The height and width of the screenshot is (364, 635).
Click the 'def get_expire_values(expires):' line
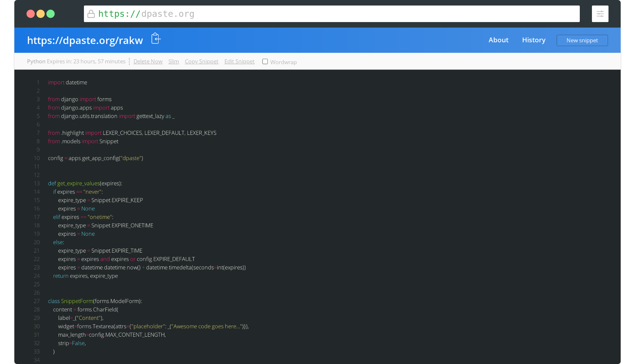[x=85, y=183]
